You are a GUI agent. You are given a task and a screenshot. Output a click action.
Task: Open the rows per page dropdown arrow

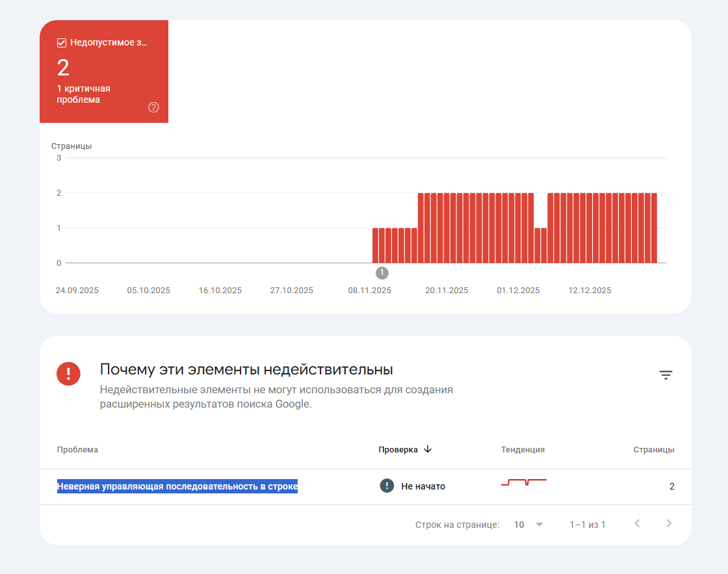pyautogui.click(x=539, y=525)
